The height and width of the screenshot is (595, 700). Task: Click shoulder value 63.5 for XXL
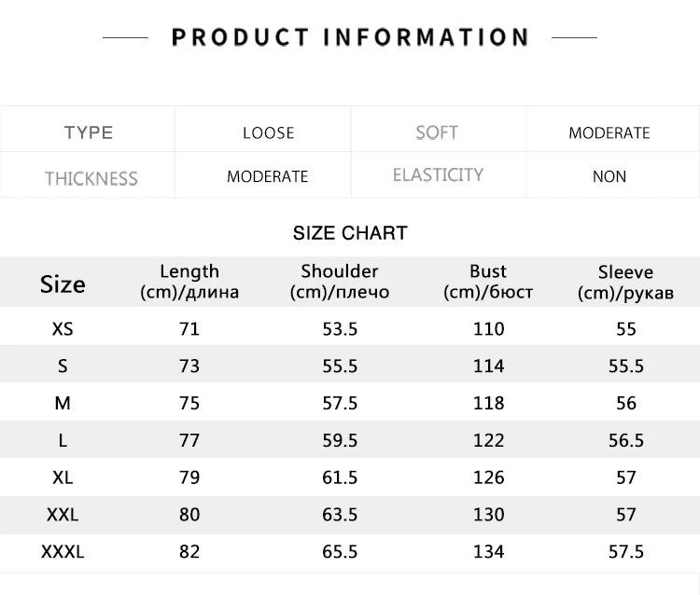pos(340,514)
